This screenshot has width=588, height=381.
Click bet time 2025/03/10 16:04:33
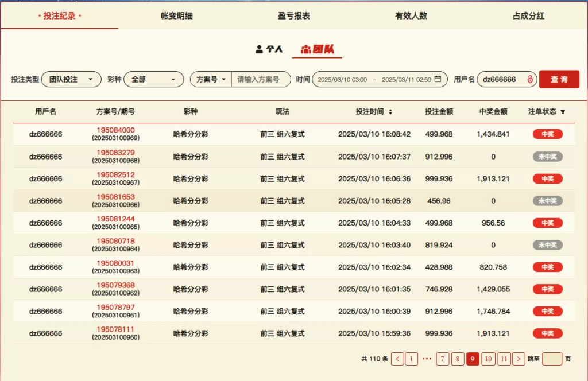pos(374,223)
